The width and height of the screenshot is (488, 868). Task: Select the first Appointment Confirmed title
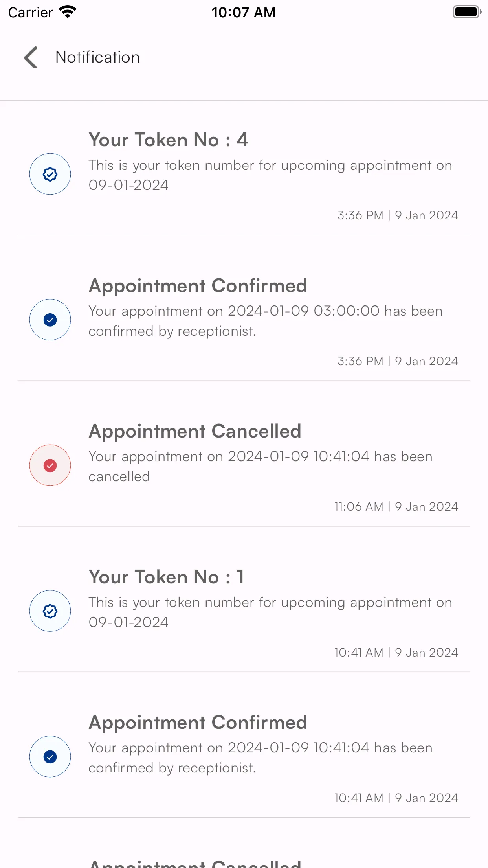[198, 286]
